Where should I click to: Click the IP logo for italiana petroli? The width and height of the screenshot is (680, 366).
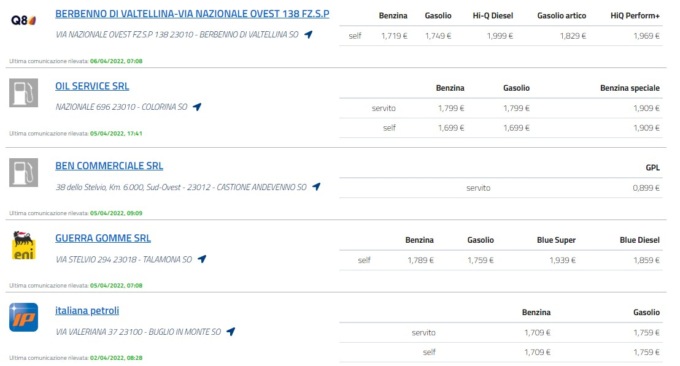pos(23,317)
